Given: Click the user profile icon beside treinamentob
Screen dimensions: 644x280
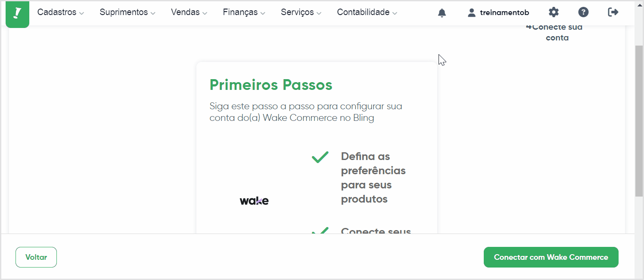Looking at the screenshot, I should 472,12.
